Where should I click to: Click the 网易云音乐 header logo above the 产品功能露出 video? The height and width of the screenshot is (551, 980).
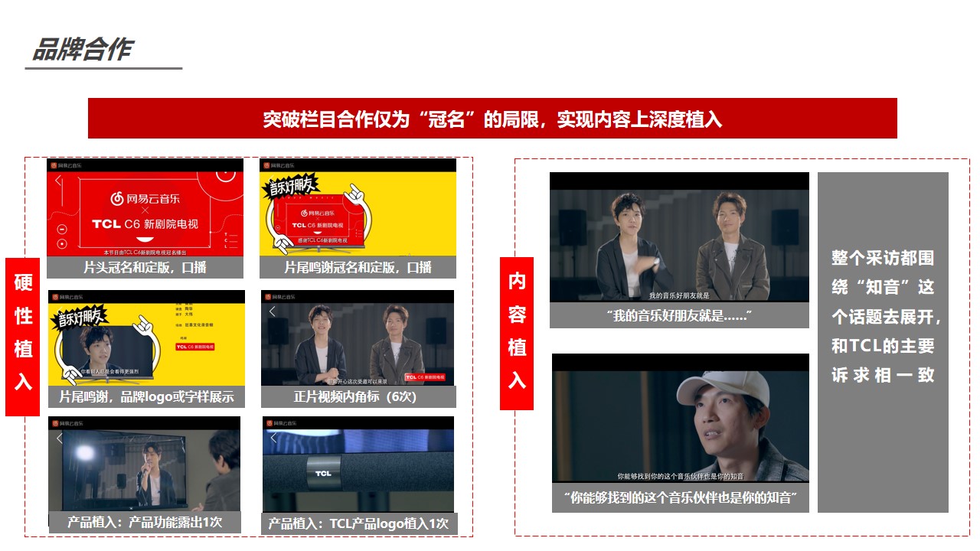click(67, 423)
